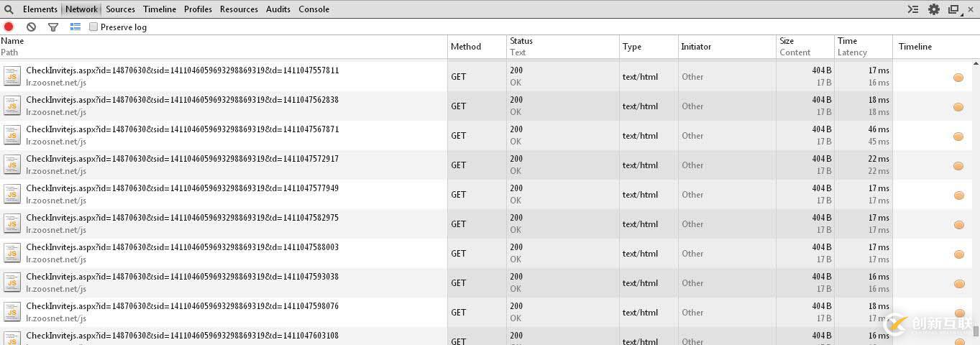Open the Timeline tab
This screenshot has width=980, height=345.
tap(160, 9)
